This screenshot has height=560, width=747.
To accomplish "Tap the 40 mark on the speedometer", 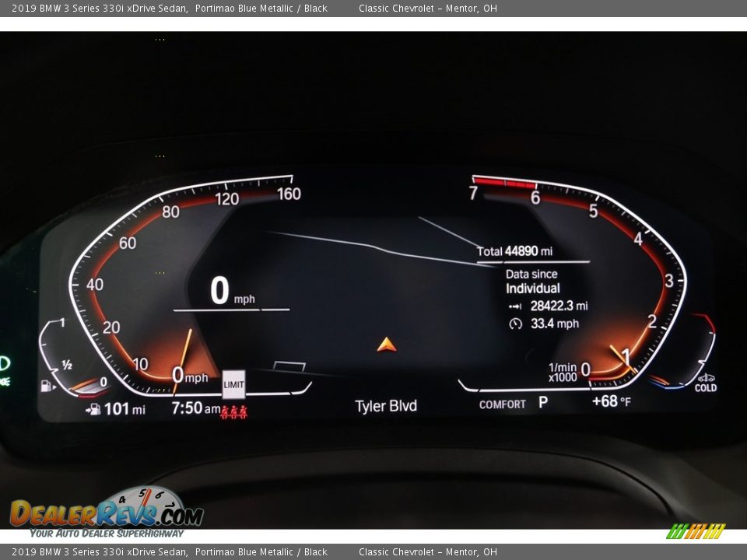I will coord(94,285).
